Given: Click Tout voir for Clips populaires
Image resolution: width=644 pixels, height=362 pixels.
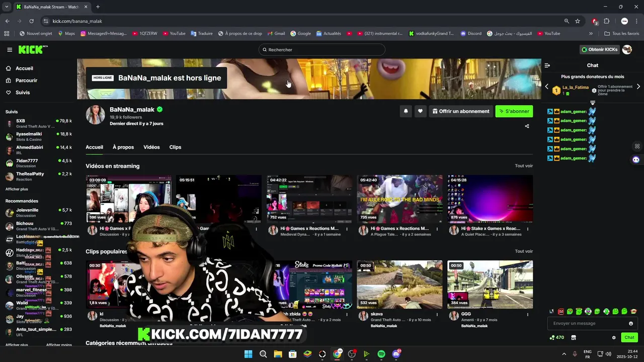Looking at the screenshot, I should 524,251.
